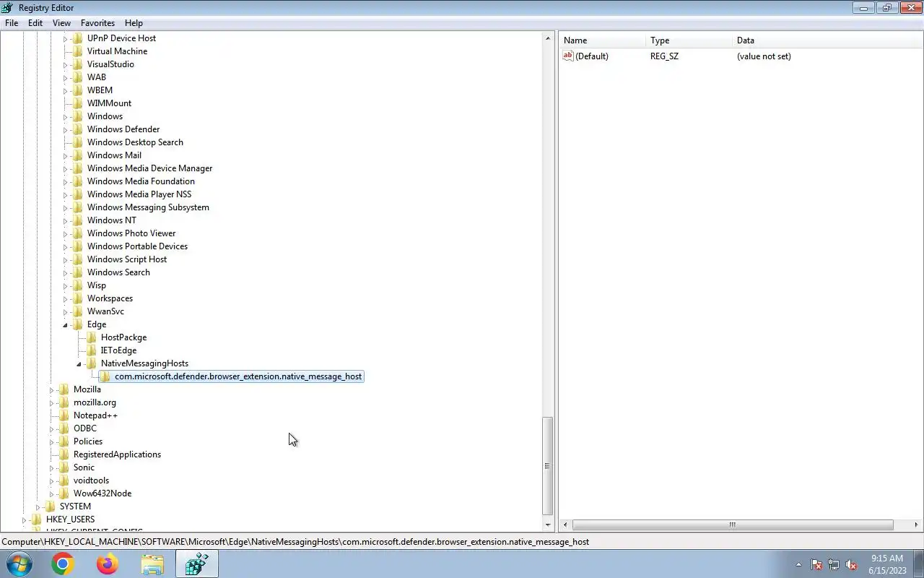The height and width of the screenshot is (578, 924).
Task: Click the network tray icon
Action: [x=834, y=565]
